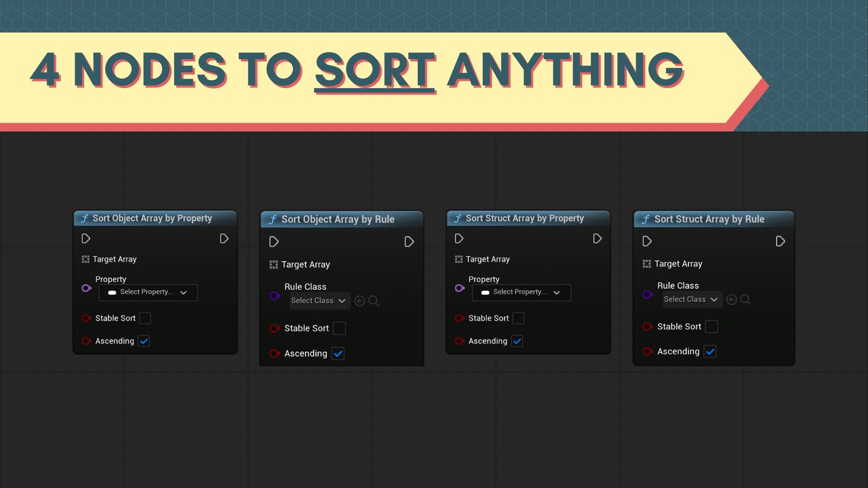Click the input execution pin on Sort Object Array by Rule
This screenshot has width=868, height=488.
pos(274,242)
